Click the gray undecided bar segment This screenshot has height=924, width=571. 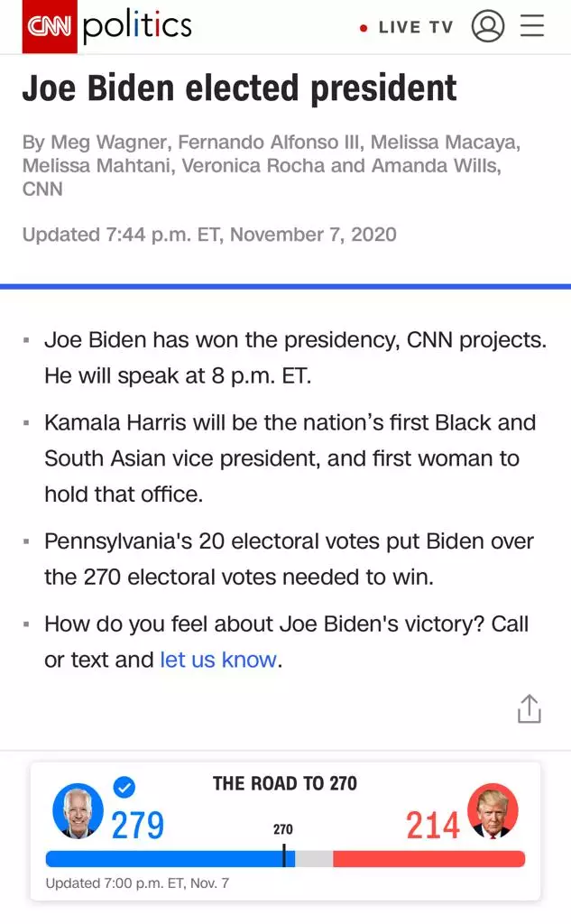point(314,859)
